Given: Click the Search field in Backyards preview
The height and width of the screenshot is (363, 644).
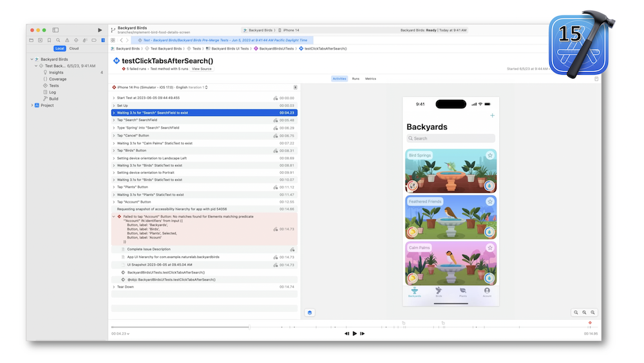Looking at the screenshot, I should click(x=451, y=138).
